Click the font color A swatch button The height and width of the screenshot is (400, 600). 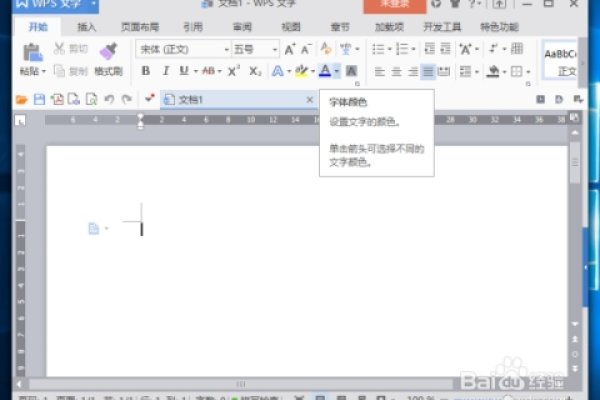[325, 71]
